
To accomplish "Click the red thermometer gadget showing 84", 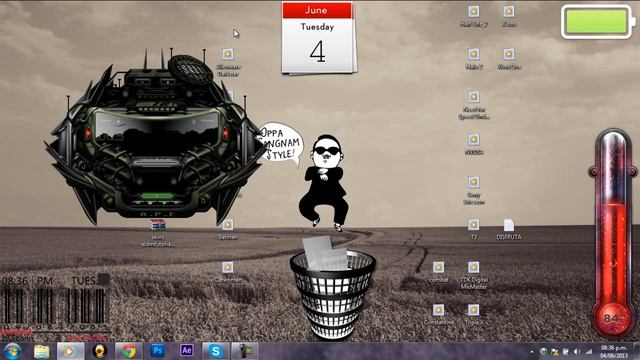I will (612, 233).
